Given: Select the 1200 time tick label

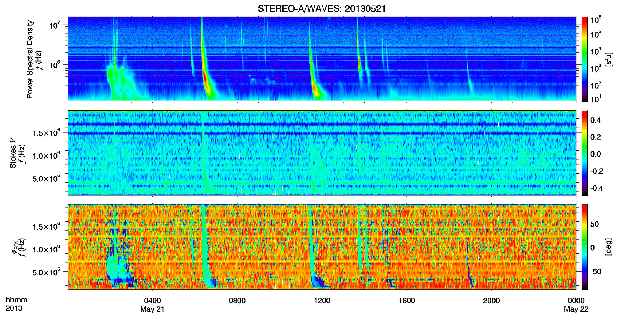Looking at the screenshot, I should pos(322,300).
